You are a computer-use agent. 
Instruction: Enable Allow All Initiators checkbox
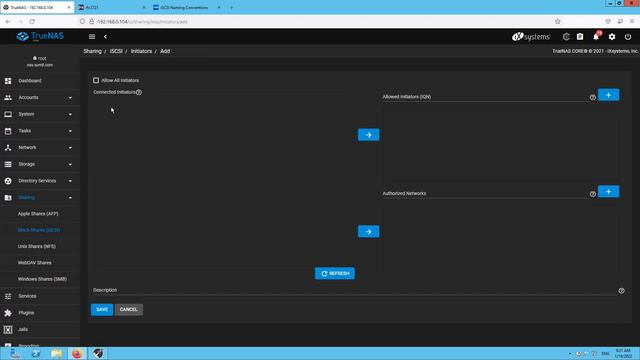tap(96, 80)
